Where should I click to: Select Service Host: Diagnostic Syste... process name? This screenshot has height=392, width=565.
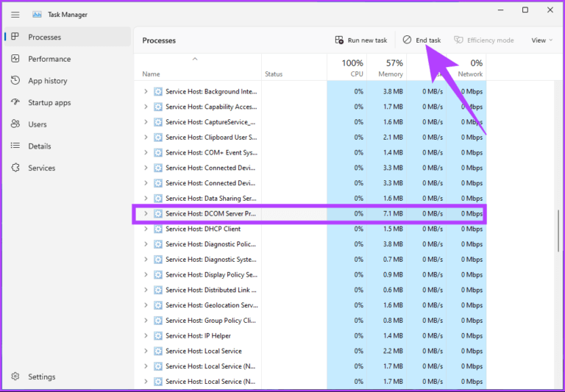coord(211,260)
